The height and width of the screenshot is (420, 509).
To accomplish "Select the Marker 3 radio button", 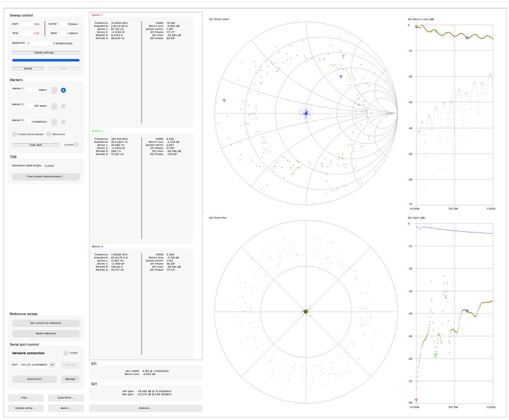I will 63,122.
